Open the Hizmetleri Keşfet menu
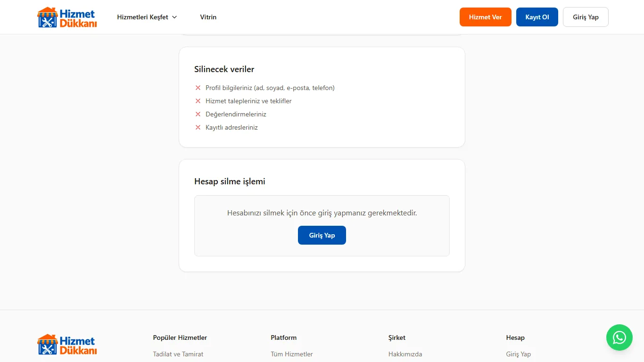Image resolution: width=644 pixels, height=362 pixels. [x=147, y=17]
